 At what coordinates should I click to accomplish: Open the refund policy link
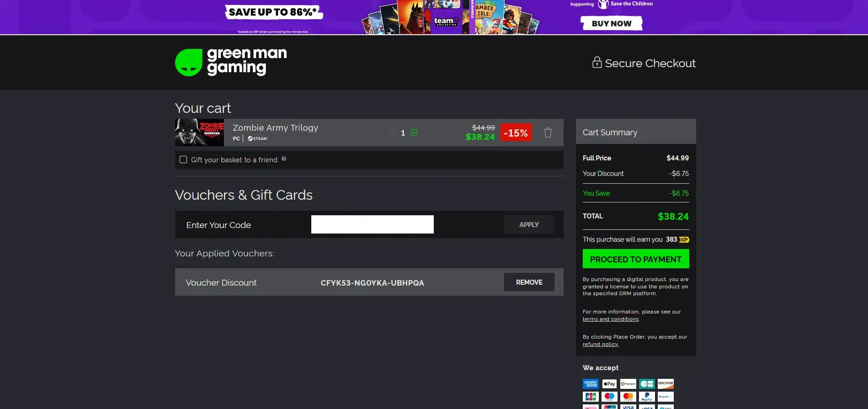(x=601, y=344)
